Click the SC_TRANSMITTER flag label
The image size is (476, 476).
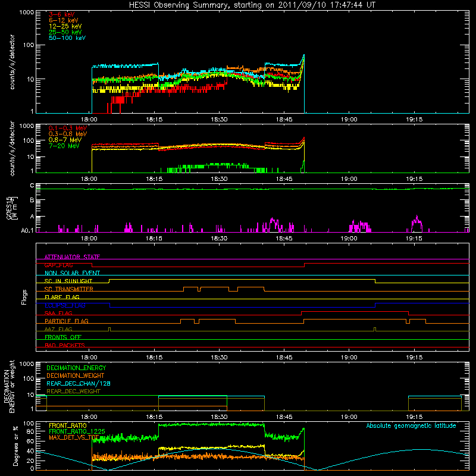click(x=68, y=289)
